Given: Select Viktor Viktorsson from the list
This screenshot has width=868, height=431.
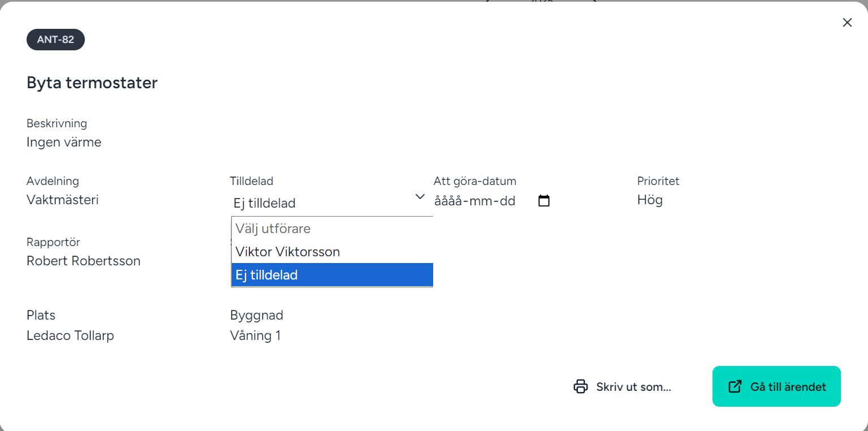Looking at the screenshot, I should 288,252.
